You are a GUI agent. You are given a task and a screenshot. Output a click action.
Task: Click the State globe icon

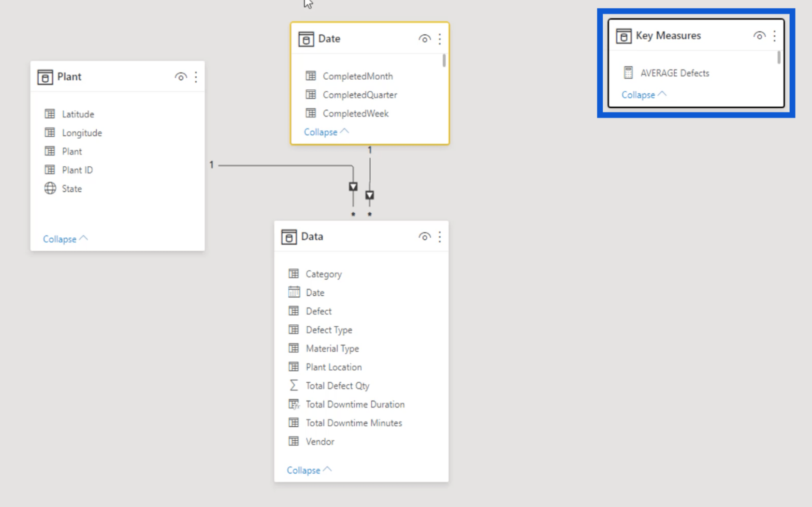tap(50, 188)
